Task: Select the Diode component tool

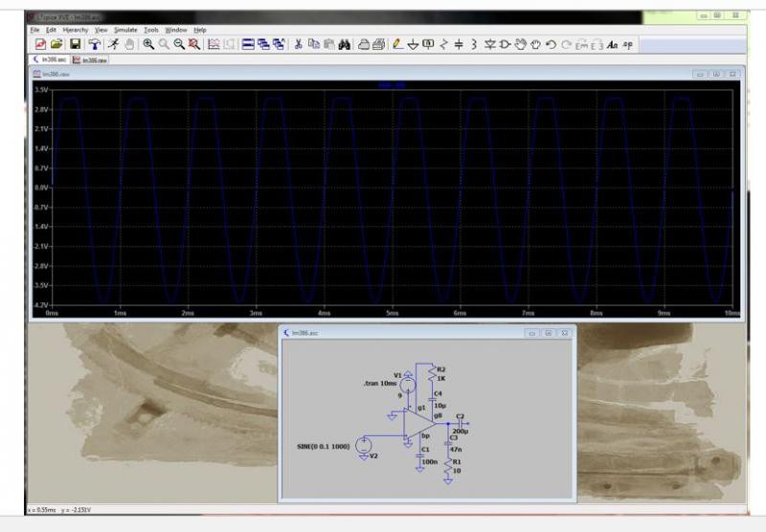Action: tap(489, 45)
